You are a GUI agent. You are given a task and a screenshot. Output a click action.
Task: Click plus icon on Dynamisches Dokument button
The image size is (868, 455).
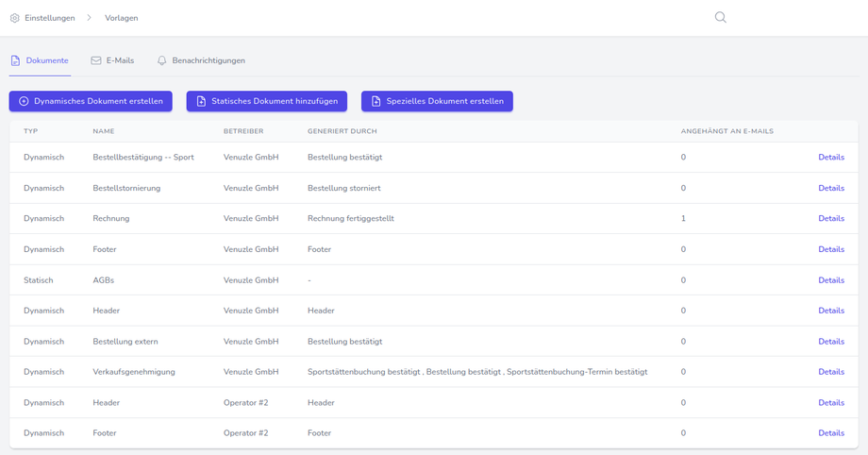pos(24,101)
